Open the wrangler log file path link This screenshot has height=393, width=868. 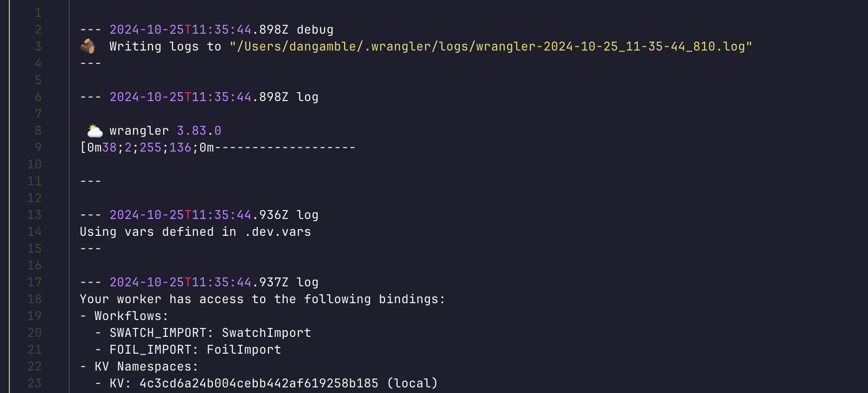(491, 46)
